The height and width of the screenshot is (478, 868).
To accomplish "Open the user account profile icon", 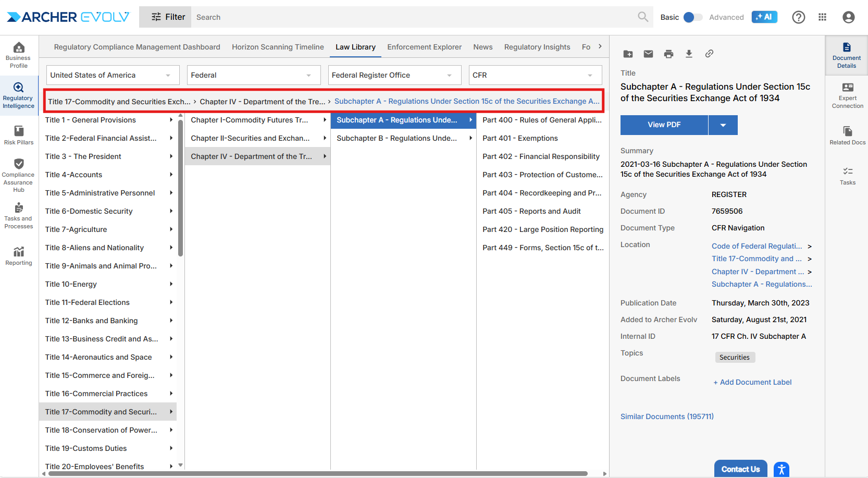I will 848,17.
